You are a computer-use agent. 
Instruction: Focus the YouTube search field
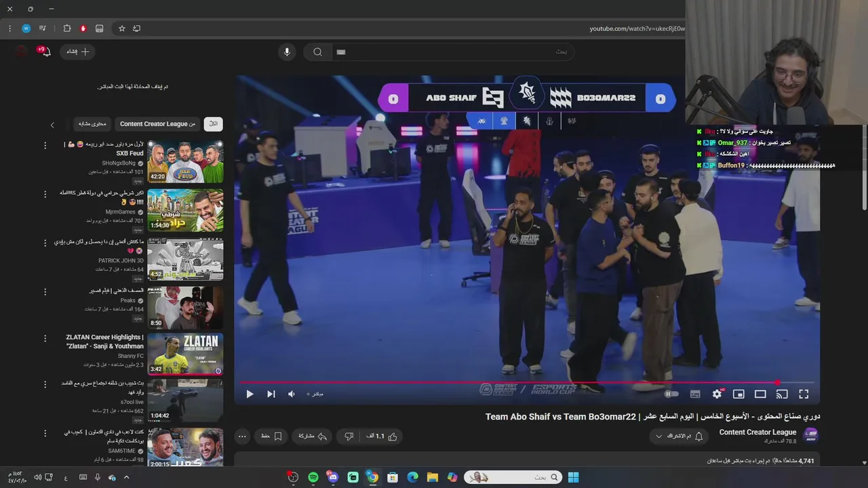452,52
